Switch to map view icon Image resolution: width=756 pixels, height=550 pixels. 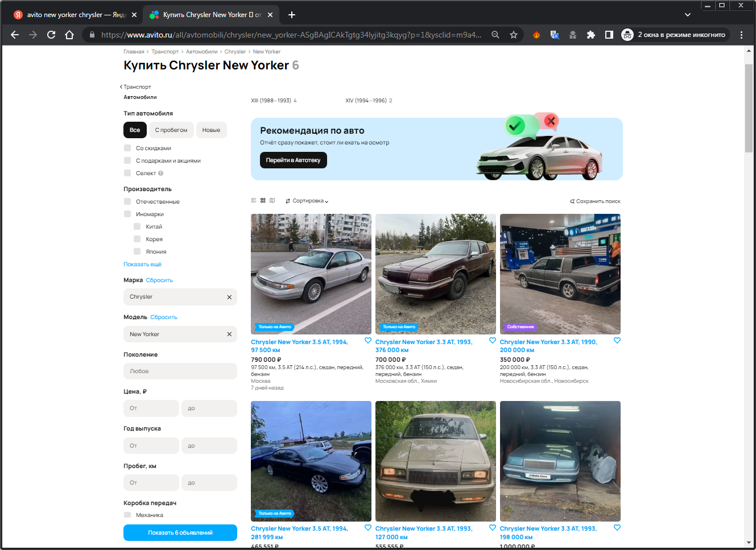click(x=272, y=201)
